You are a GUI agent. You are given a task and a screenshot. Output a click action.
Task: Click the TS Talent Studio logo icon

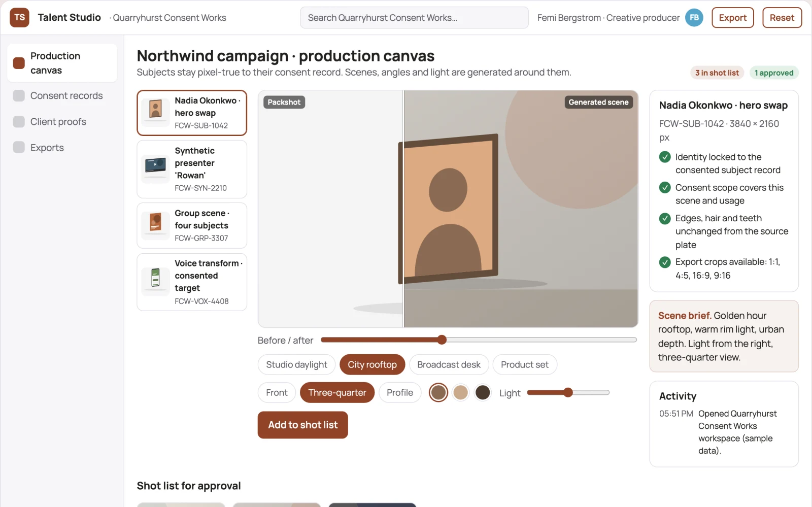tap(19, 17)
